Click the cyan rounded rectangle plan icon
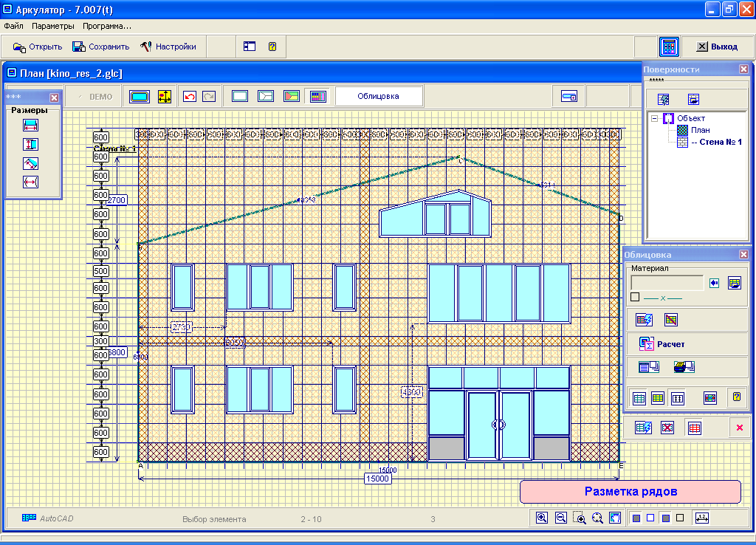 140,97
